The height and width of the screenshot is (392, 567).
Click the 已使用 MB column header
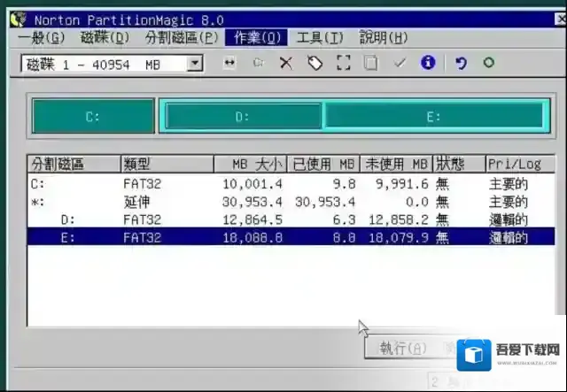(x=323, y=165)
